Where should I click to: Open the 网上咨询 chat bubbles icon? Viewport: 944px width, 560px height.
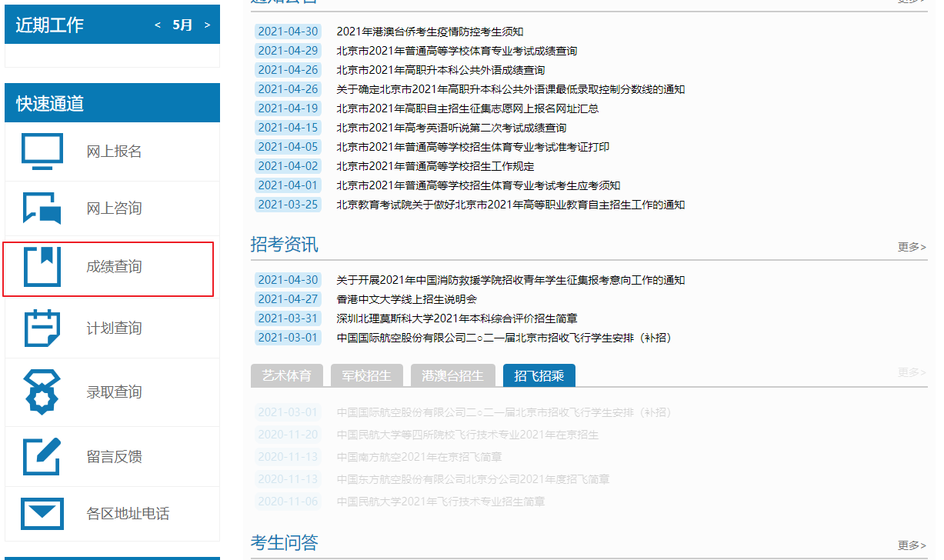42,208
